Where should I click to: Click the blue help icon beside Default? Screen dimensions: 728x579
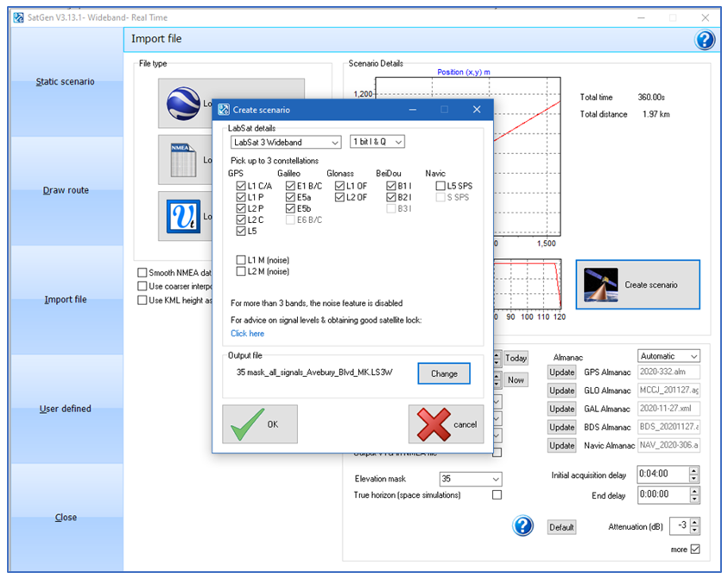click(x=522, y=525)
